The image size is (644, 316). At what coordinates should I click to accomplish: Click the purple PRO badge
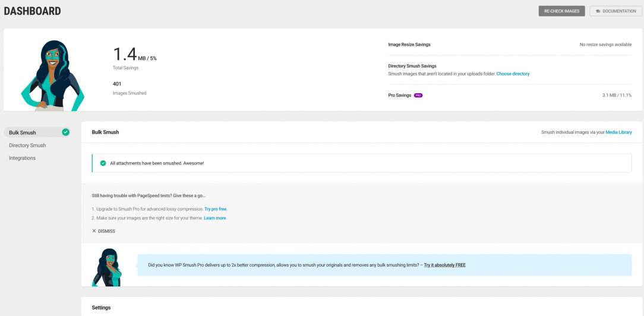click(418, 95)
